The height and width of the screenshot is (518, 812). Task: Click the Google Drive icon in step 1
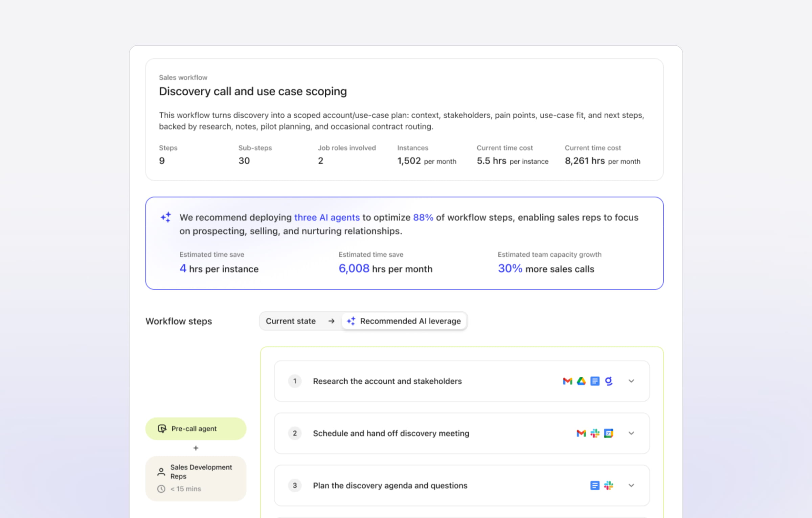click(581, 381)
